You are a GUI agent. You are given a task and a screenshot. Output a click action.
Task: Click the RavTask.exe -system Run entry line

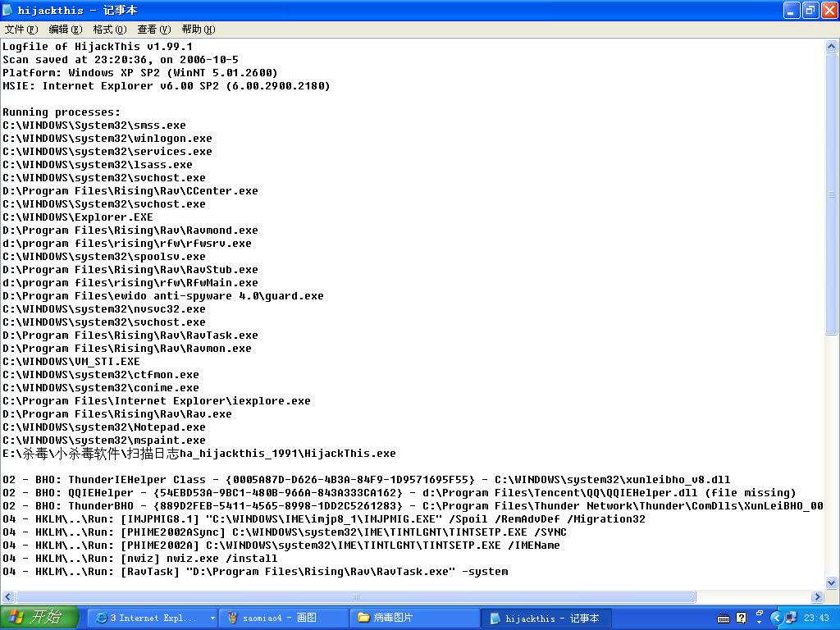[255, 572]
